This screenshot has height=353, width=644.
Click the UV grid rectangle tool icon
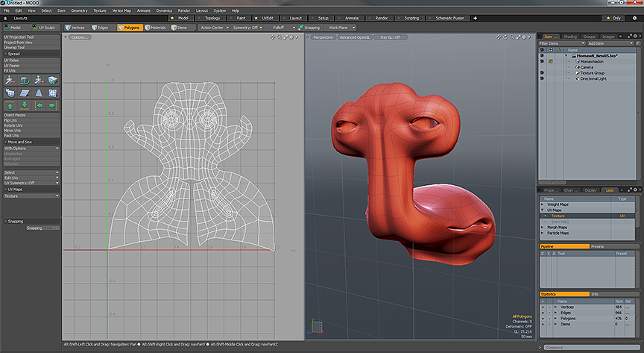(x=53, y=93)
